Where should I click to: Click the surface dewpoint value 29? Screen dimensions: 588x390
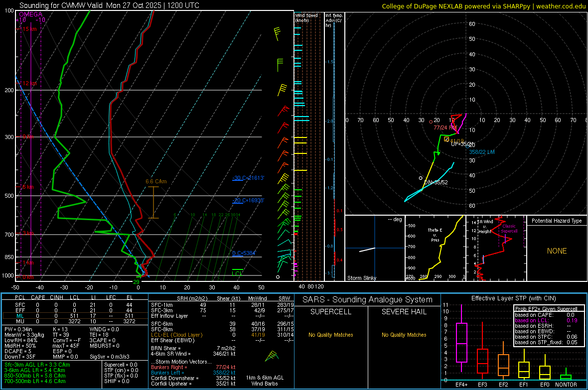(136, 282)
